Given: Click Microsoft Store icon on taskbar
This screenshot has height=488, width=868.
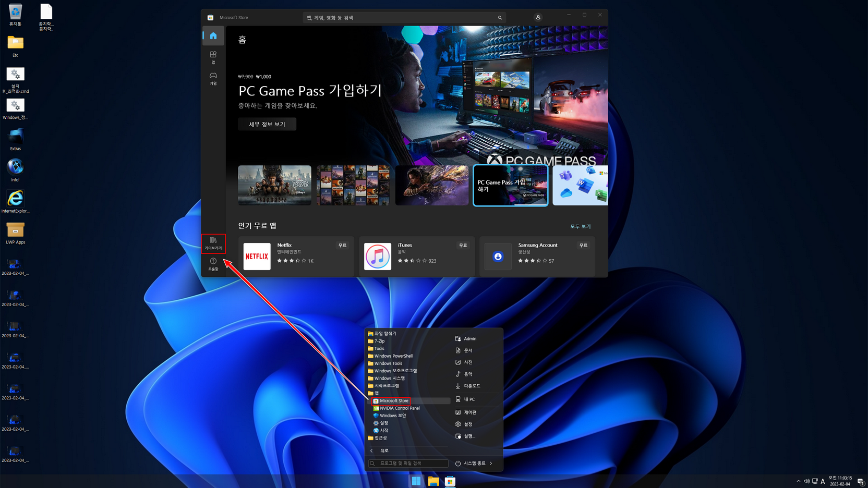Looking at the screenshot, I should [450, 481].
